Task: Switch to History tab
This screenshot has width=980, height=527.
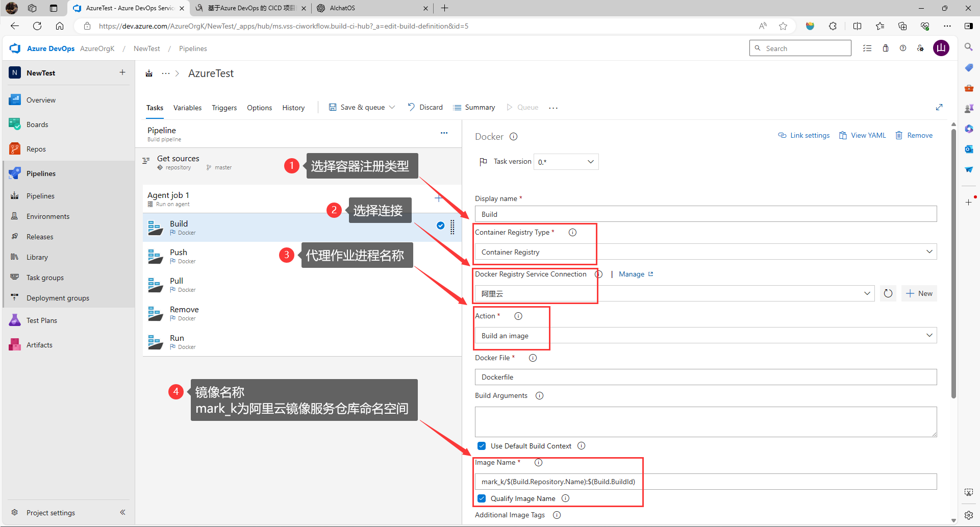Action: [x=293, y=108]
